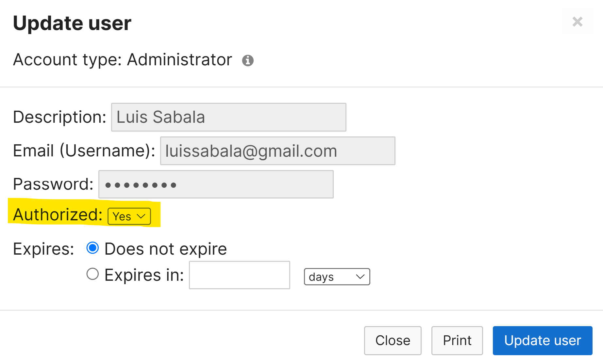Click into the Password field
This screenshot has width=603, height=364.
pyautogui.click(x=216, y=184)
